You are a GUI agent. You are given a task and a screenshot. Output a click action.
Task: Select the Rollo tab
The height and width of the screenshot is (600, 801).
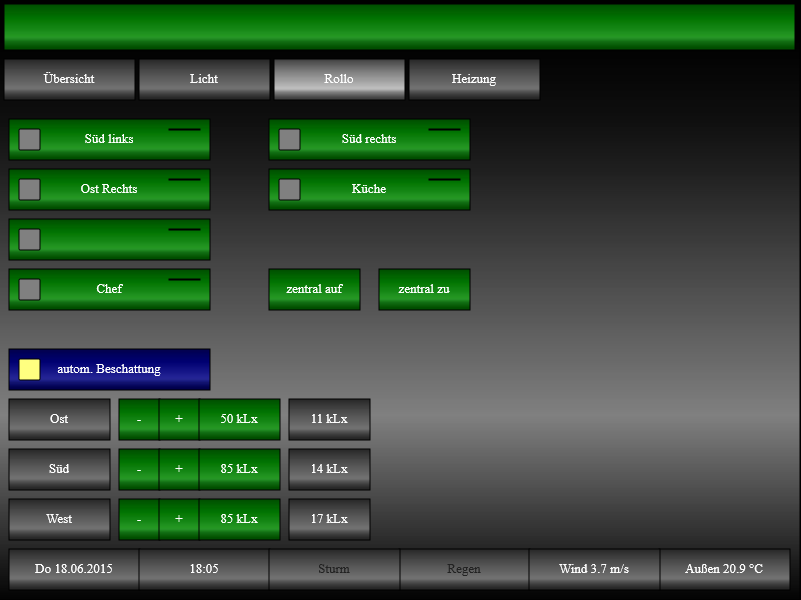tap(339, 79)
